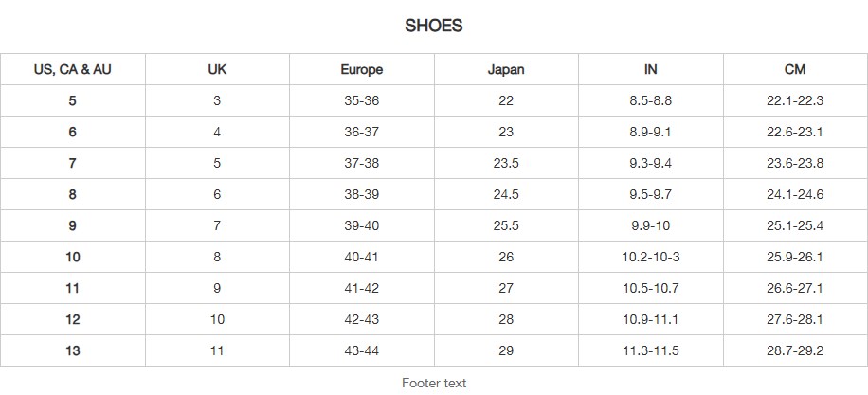This screenshot has width=868, height=395.
Task: Select the US, CA & AU column header
Action: [73, 69]
